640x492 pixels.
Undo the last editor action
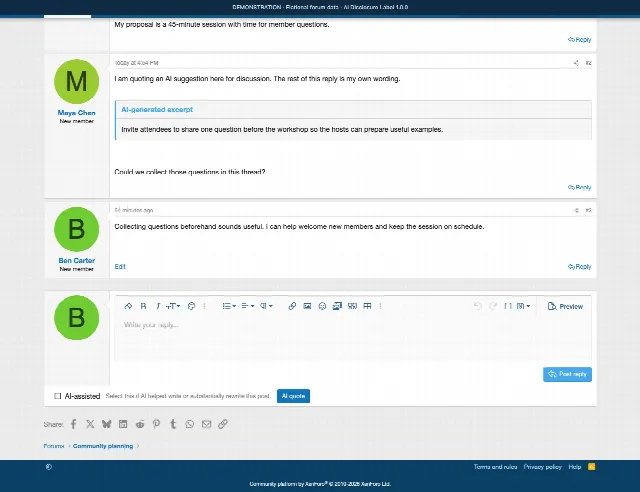tap(478, 306)
